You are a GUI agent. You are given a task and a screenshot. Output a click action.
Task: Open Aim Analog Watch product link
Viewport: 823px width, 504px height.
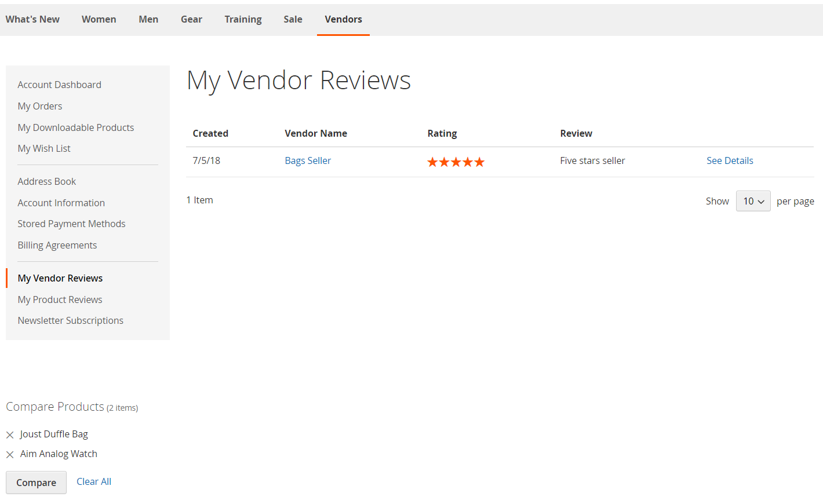pyautogui.click(x=59, y=454)
